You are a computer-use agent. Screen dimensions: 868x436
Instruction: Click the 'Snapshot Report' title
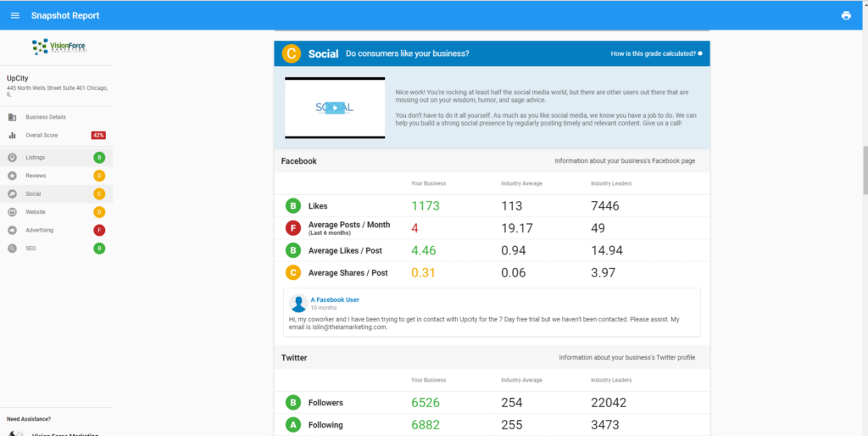pos(65,15)
